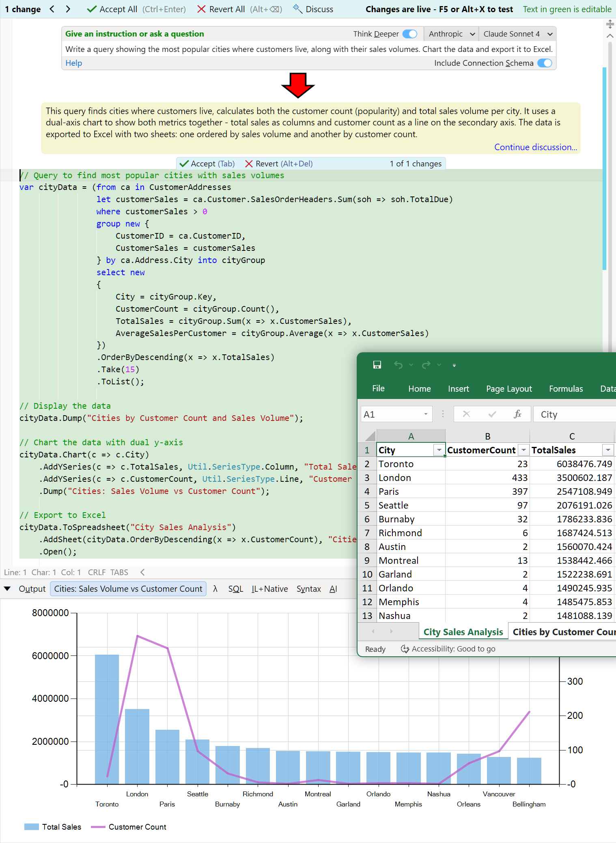This screenshot has width=616, height=843.
Task: Click Excel save icon
Action: pos(377,365)
